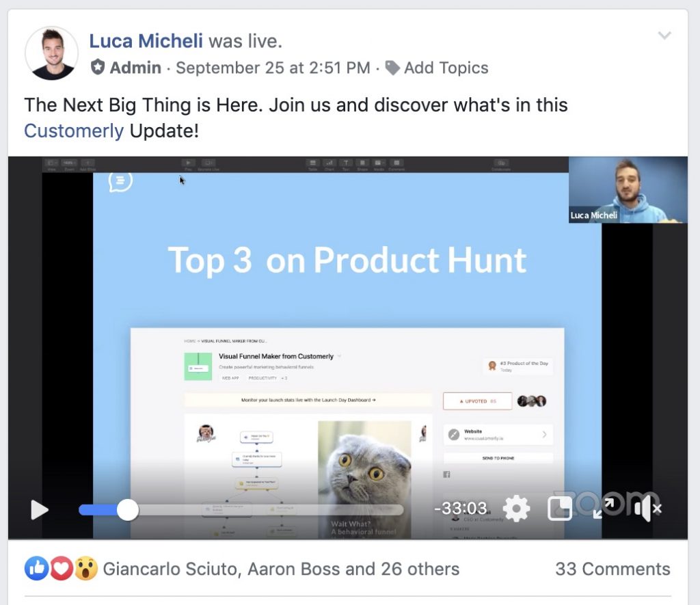
Task: Click the Add Topics tag icon
Action: (392, 68)
